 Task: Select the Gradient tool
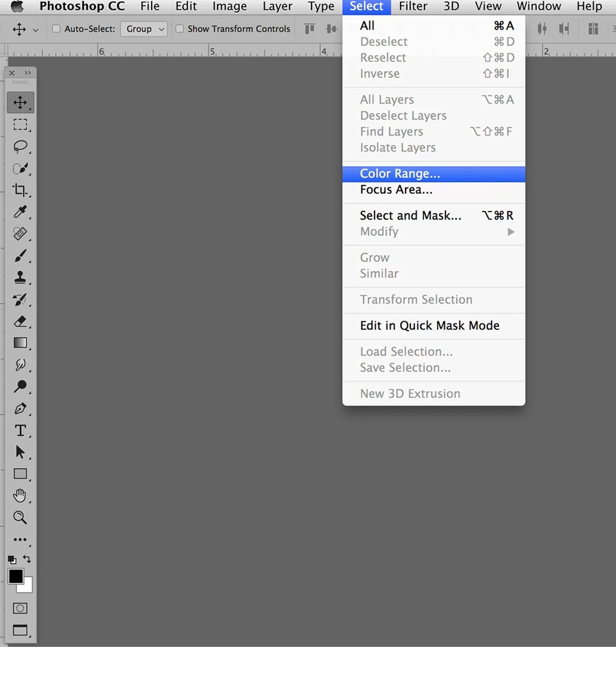pos(20,342)
